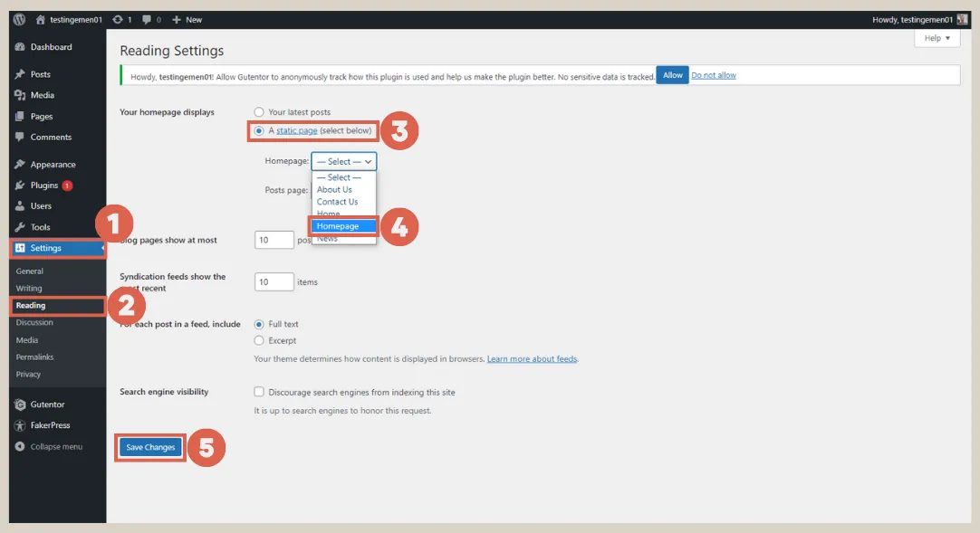This screenshot has width=980, height=533.
Task: Click the WordPress logo in admin bar
Action: (18, 18)
